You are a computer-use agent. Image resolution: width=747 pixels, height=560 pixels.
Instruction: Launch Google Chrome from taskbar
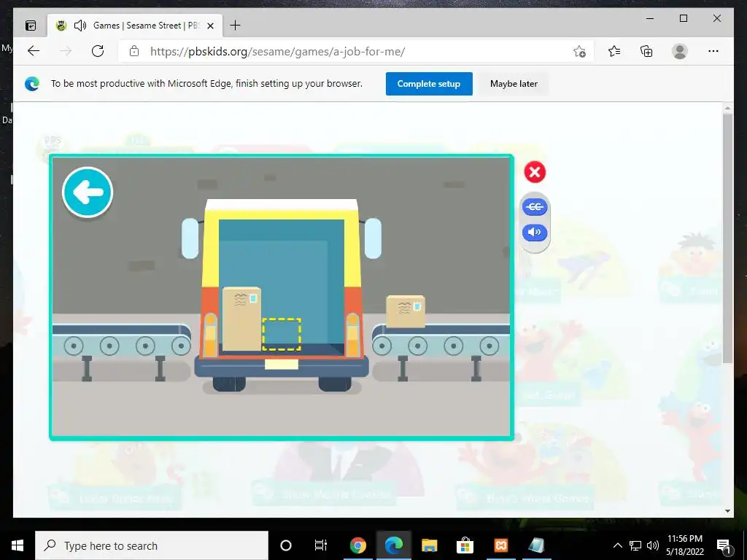pos(357,545)
